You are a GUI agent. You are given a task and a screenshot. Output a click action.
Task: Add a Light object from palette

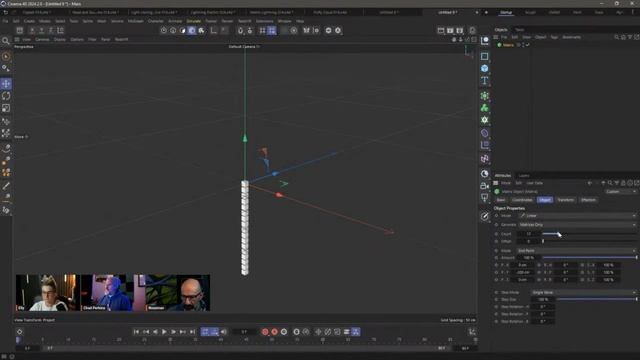tap(484, 198)
